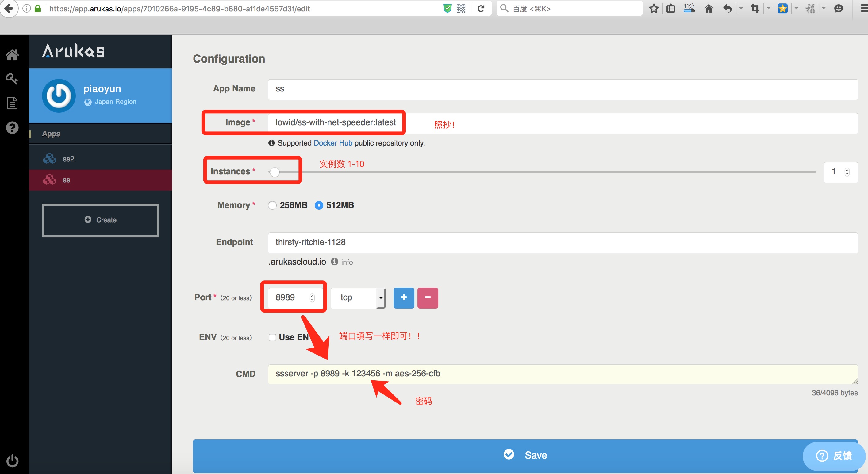The height and width of the screenshot is (474, 868).
Task: Expand the undo history dropdown arrow
Action: pos(741,8)
